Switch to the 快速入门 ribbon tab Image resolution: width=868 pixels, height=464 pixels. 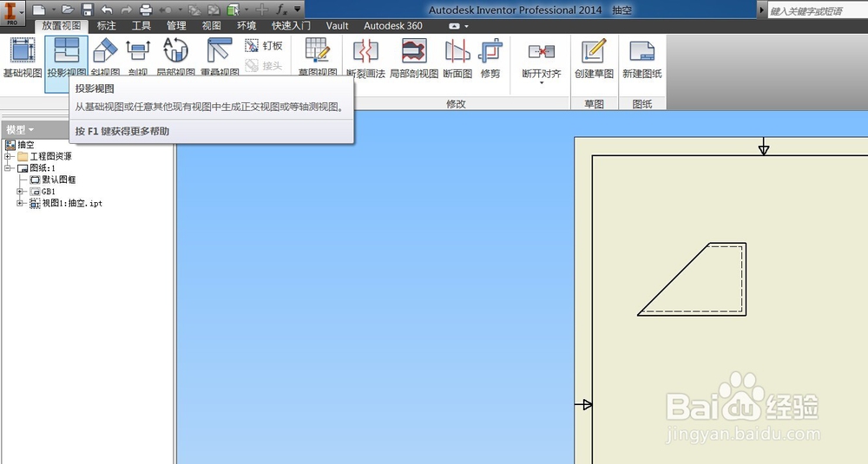291,25
